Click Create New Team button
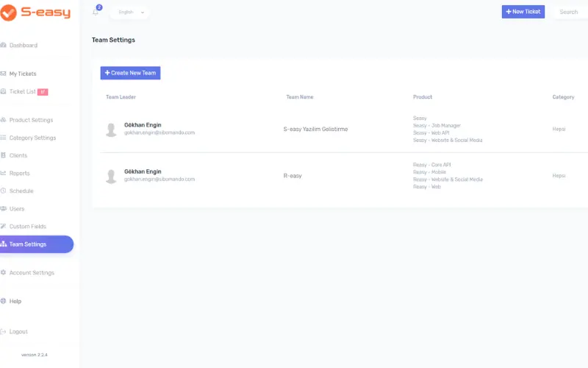The height and width of the screenshot is (368, 588). pos(130,73)
